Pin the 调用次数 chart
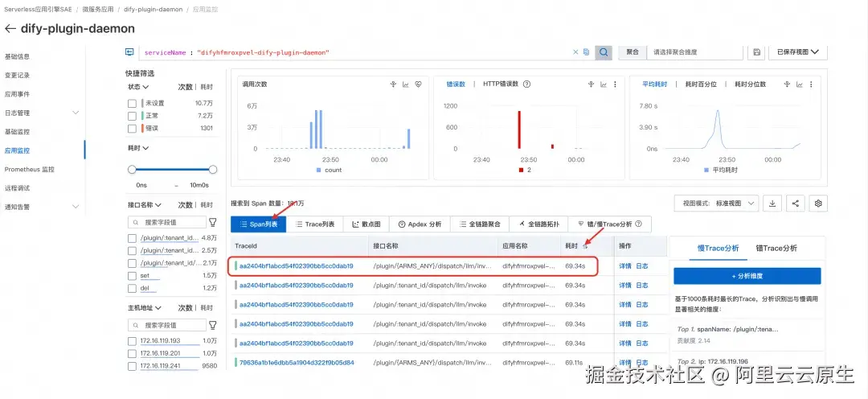The height and width of the screenshot is (399, 868). pyautogui.click(x=393, y=84)
